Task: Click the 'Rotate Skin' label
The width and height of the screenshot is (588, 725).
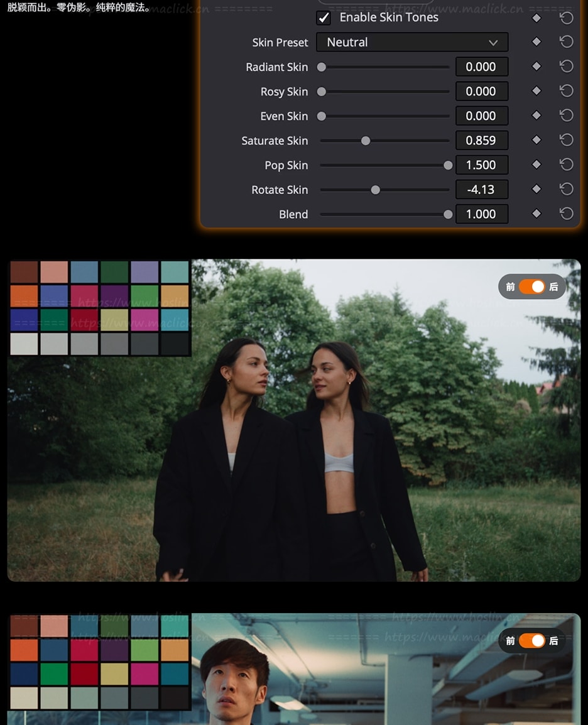Action: coord(280,190)
